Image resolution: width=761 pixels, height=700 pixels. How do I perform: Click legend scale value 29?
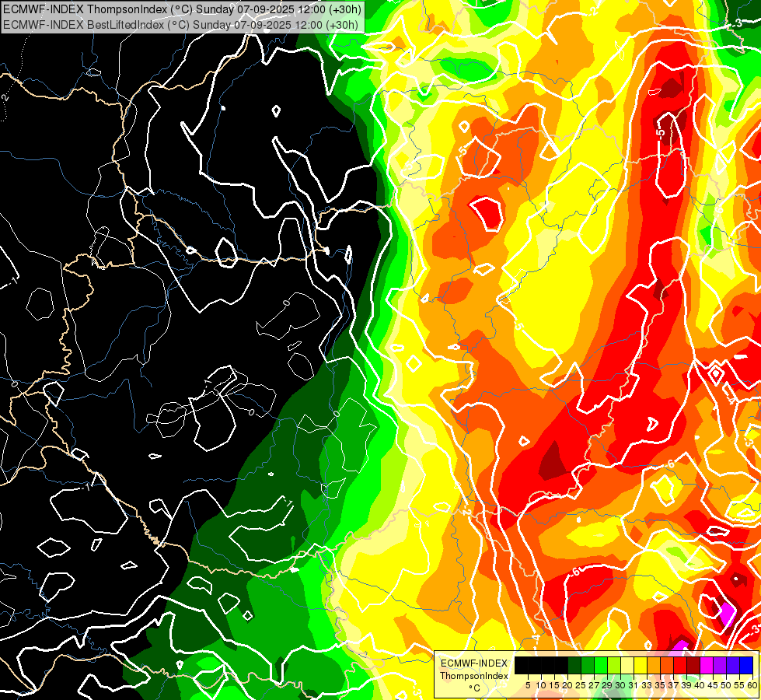point(607,685)
